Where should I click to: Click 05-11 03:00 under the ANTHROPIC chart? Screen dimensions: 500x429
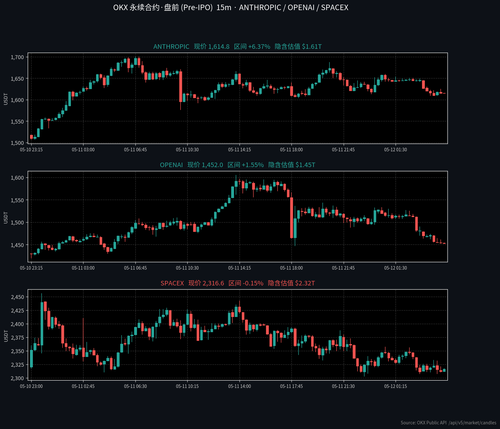tap(83, 150)
